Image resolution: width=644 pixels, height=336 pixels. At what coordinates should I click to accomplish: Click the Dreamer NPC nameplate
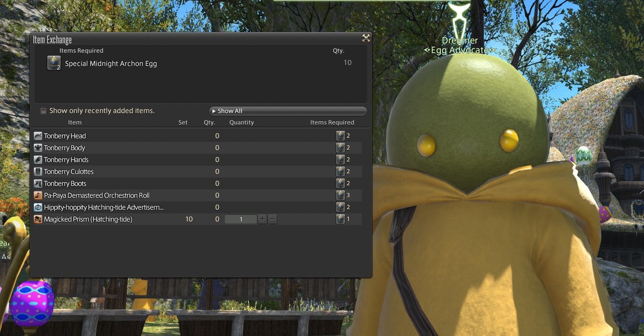tap(460, 41)
